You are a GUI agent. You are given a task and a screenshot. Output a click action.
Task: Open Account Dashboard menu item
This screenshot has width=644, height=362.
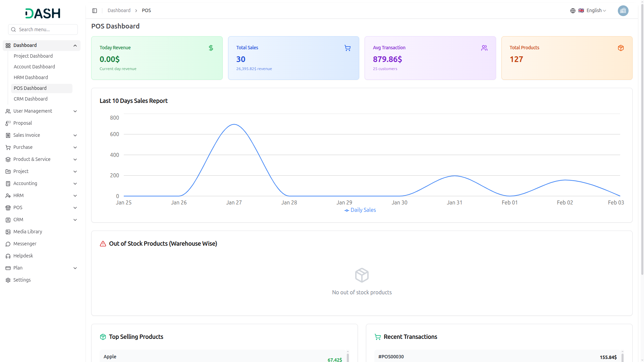tap(42, 67)
